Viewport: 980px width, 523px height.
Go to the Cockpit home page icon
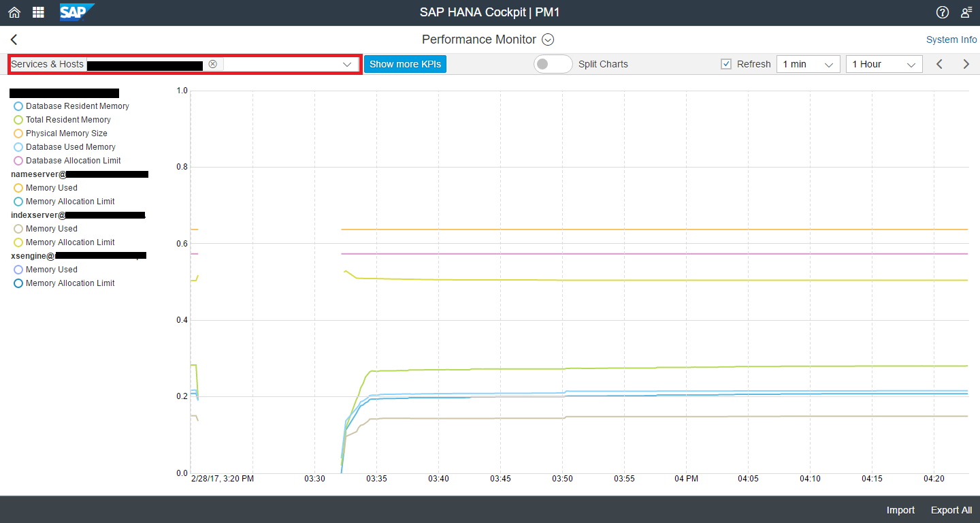[x=14, y=12]
